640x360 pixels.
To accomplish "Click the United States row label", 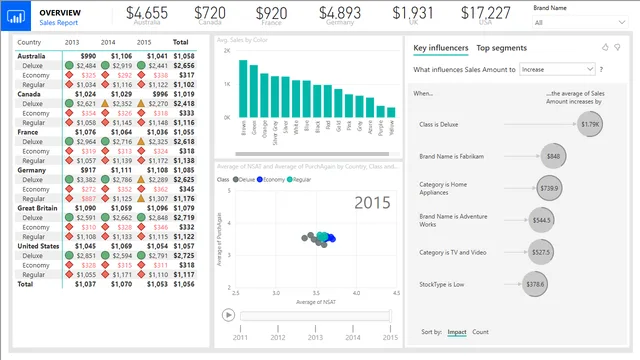I will (x=38, y=246).
